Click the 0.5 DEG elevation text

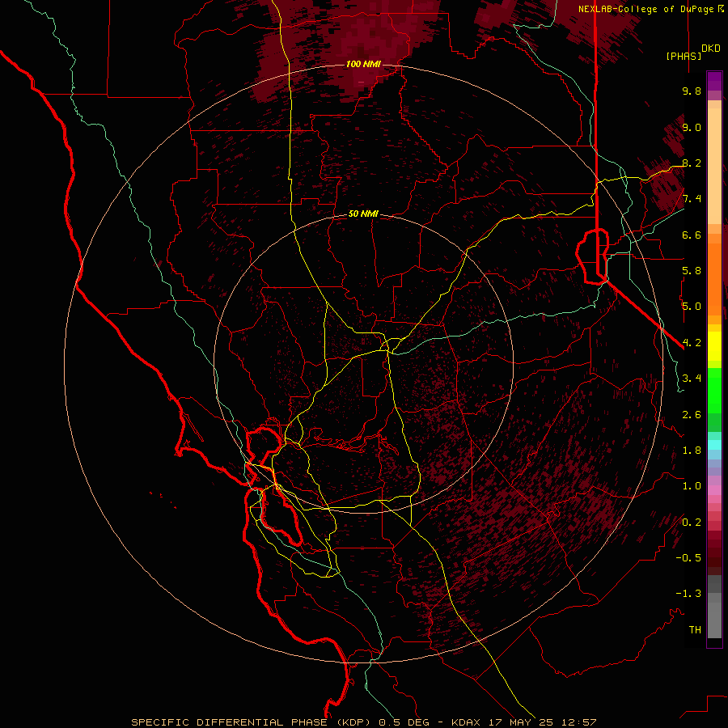point(402,722)
